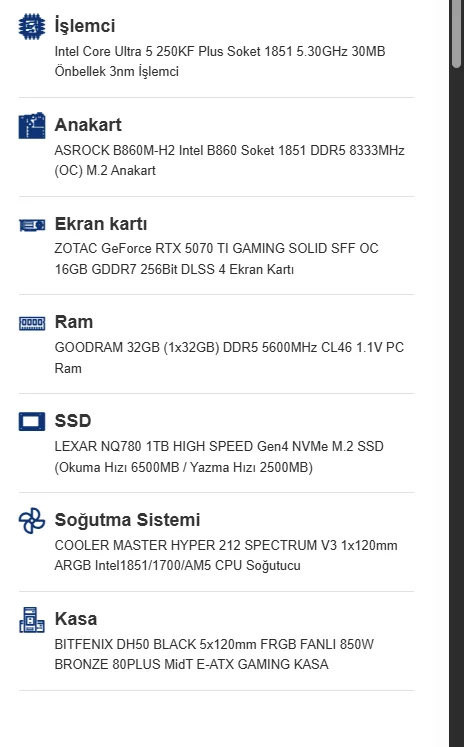
Task: Click the Soğutma Sistemi fan icon
Action: (32, 521)
